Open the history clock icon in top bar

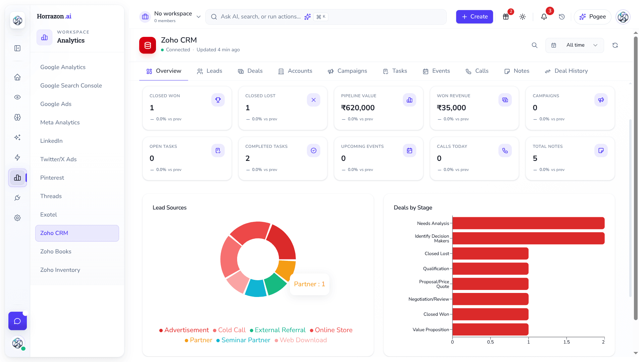coord(562,17)
